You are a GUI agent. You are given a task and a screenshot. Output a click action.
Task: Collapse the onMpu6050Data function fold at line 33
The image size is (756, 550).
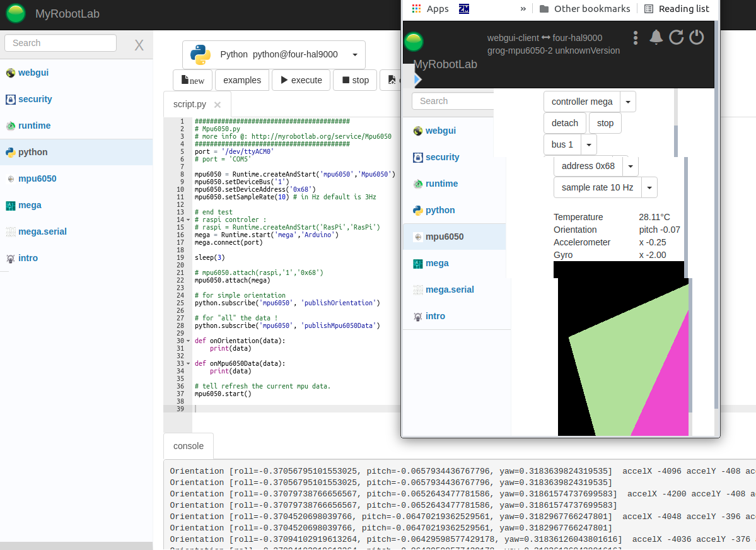[x=188, y=364]
